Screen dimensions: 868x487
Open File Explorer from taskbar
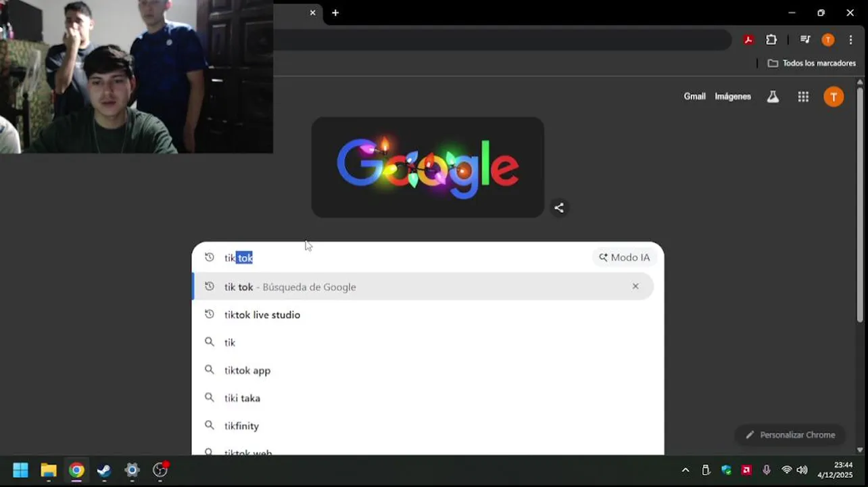click(x=49, y=470)
